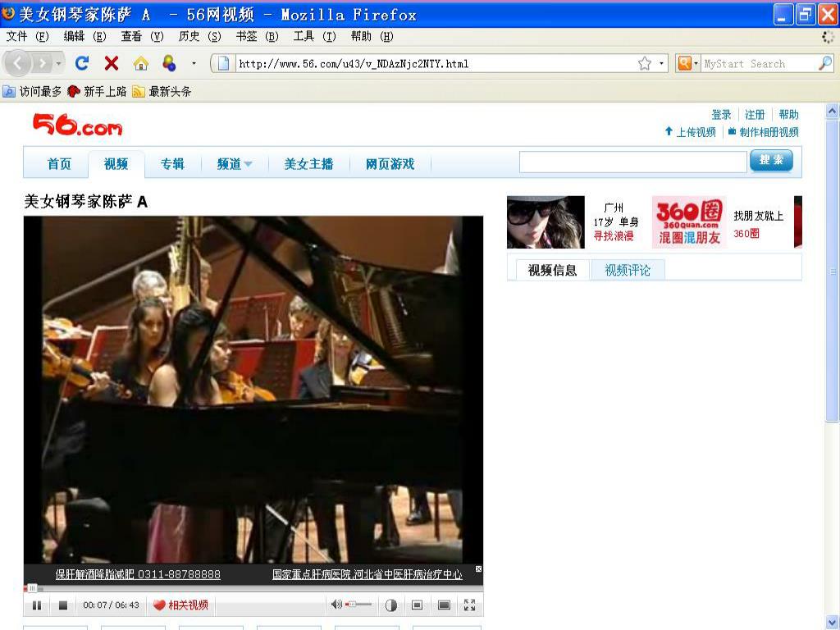Click the colorful balls toolbar icon
The image size is (840, 630).
pos(169,64)
